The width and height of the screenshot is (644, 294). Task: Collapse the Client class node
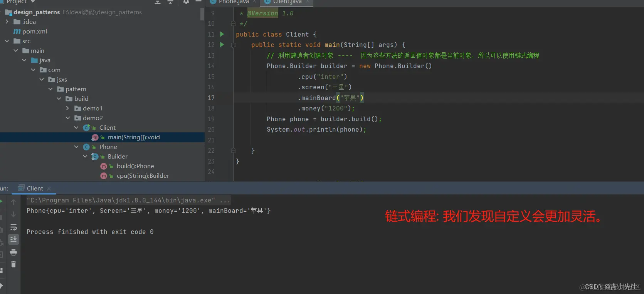[x=76, y=128]
